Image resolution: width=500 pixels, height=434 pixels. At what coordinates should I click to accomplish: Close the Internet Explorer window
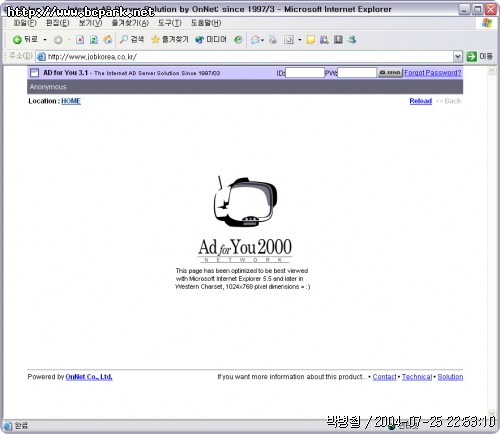[491, 9]
